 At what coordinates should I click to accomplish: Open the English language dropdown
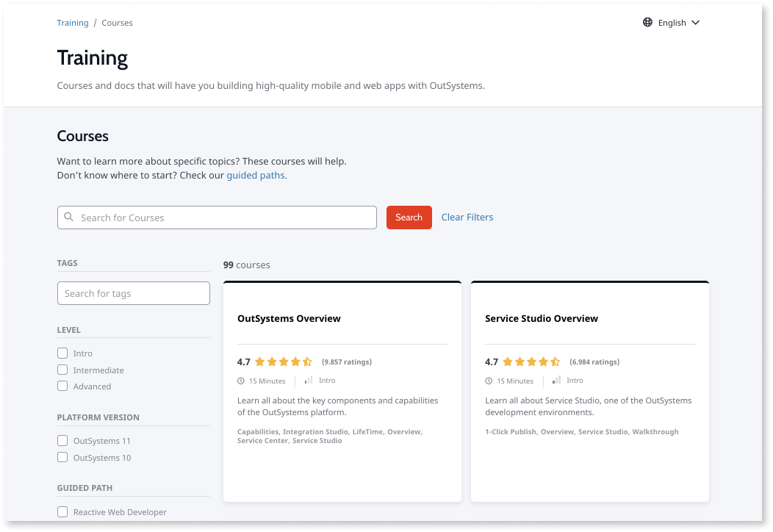click(x=672, y=23)
